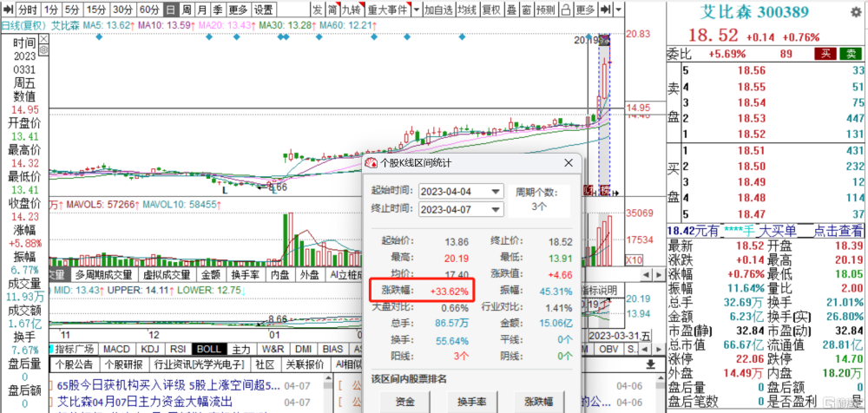Expand dropdown arrow next to 重大事件
This screenshot has height=413, width=868.
(x=415, y=9)
